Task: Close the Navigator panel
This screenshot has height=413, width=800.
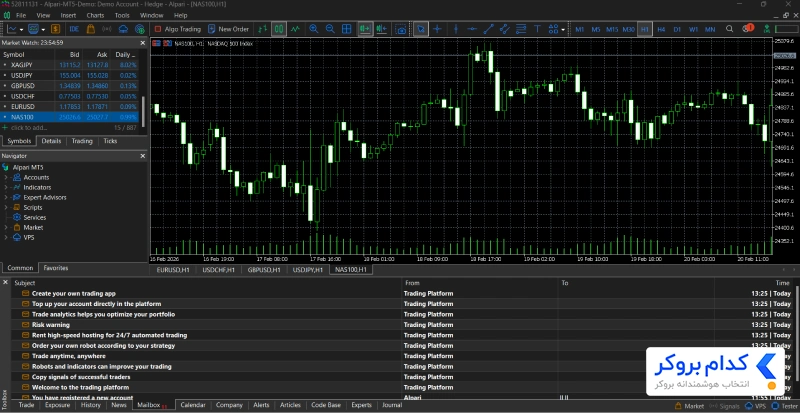Action: tap(142, 156)
